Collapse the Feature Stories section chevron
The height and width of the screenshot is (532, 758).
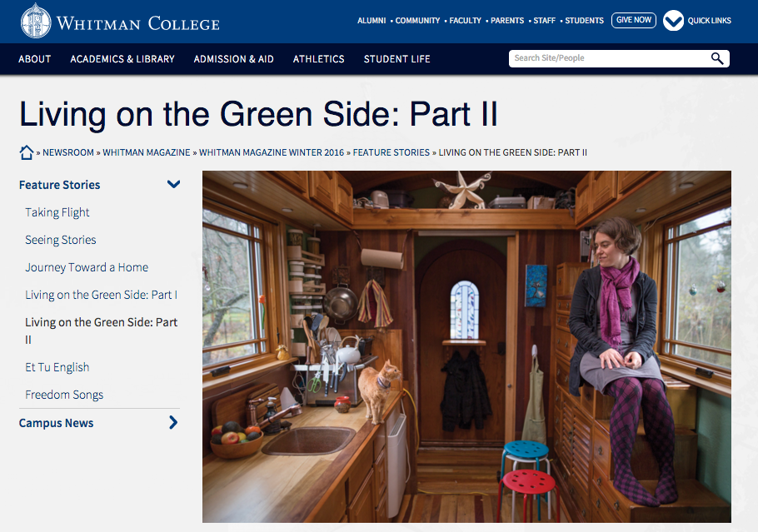(x=173, y=185)
